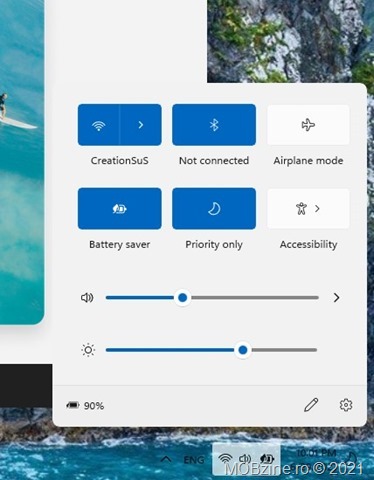Image resolution: width=374 pixels, height=480 pixels.
Task: Click the taskbar battery saver icon
Action: pos(267,459)
